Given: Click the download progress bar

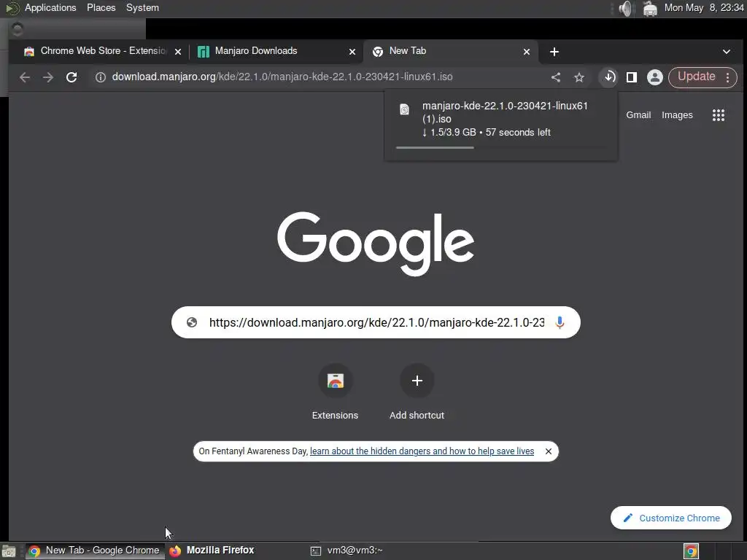Looking at the screenshot, I should pos(500,147).
